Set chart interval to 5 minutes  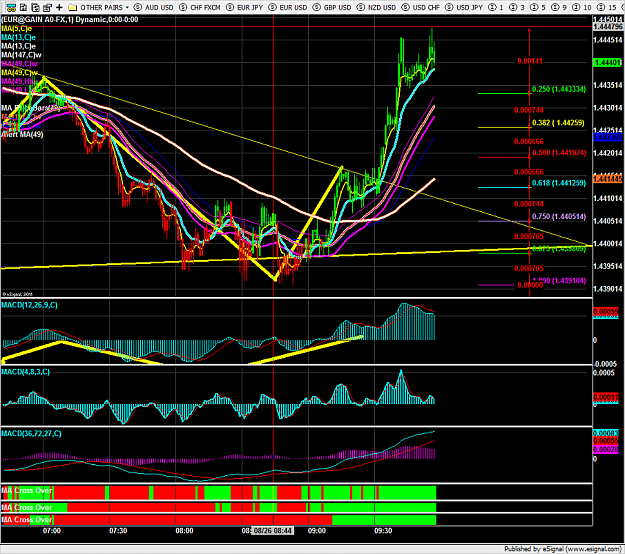(538, 7)
